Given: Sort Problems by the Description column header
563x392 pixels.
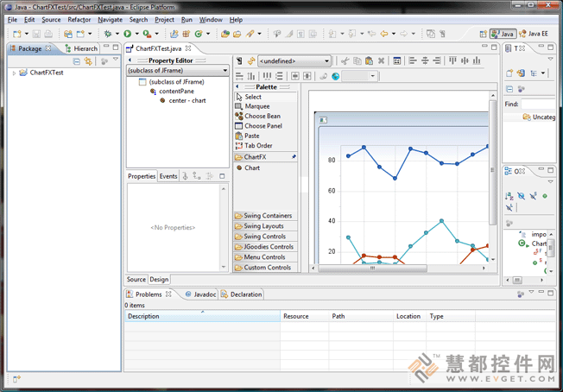Looking at the screenshot, I should tap(203, 316).
